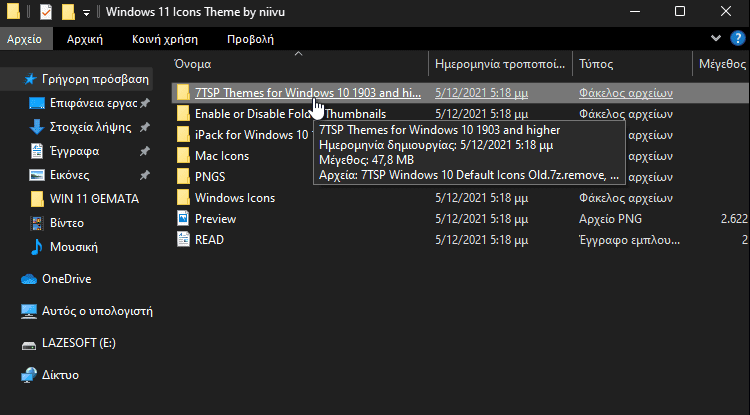Click the Επιφάνεια εργασίας desktop icon
Viewport: 750px width, 415px height.
click(37, 103)
